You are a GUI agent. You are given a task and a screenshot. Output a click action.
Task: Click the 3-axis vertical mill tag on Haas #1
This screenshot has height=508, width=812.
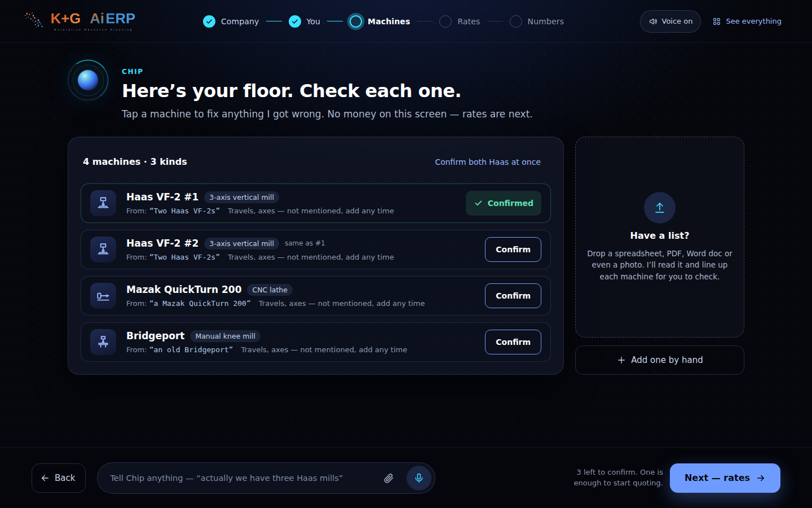click(241, 198)
